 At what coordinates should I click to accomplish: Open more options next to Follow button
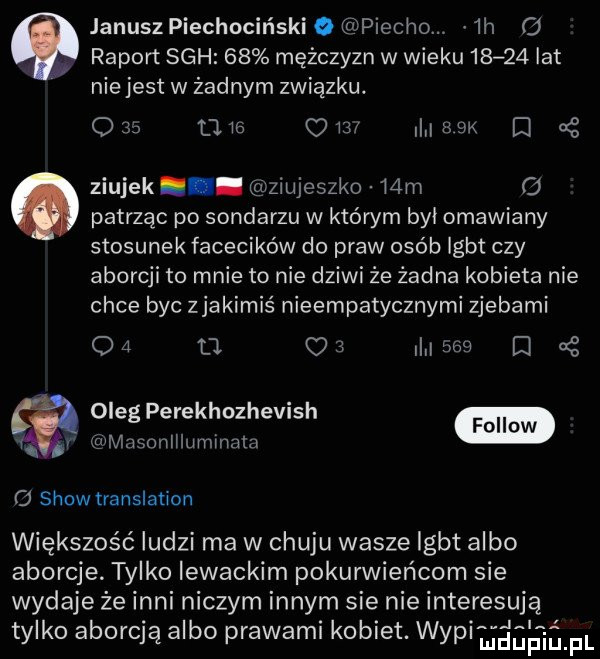[x=571, y=425]
